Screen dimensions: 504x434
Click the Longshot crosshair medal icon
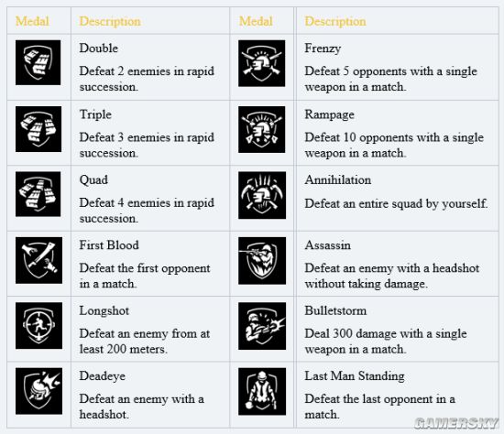click(38, 325)
